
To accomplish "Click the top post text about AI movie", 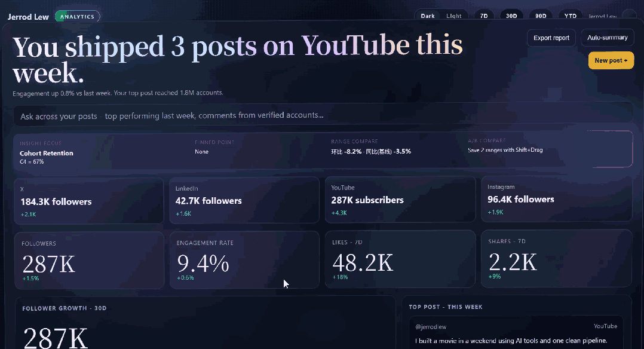I will point(511,341).
